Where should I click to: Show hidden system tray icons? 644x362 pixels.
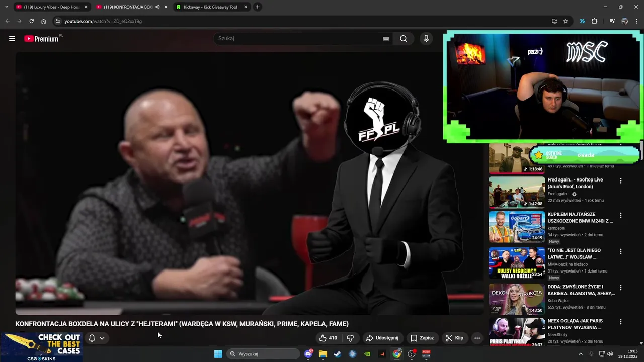click(580, 354)
